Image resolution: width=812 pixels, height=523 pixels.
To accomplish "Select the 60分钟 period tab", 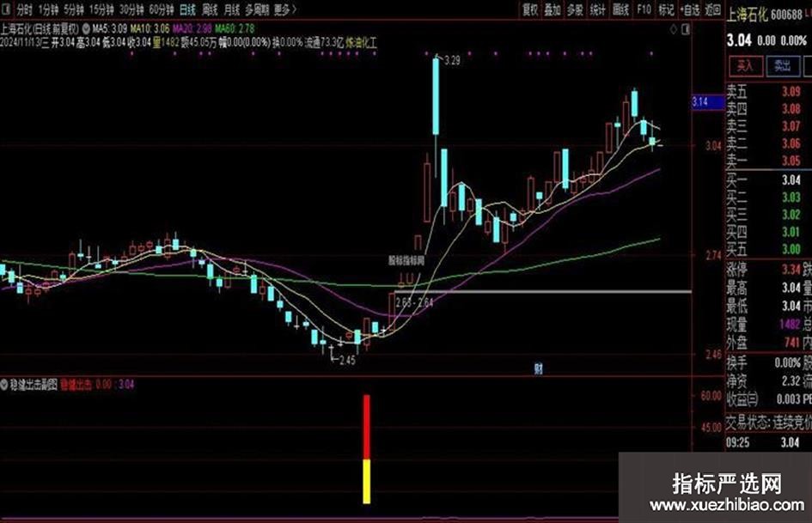I will [162, 9].
